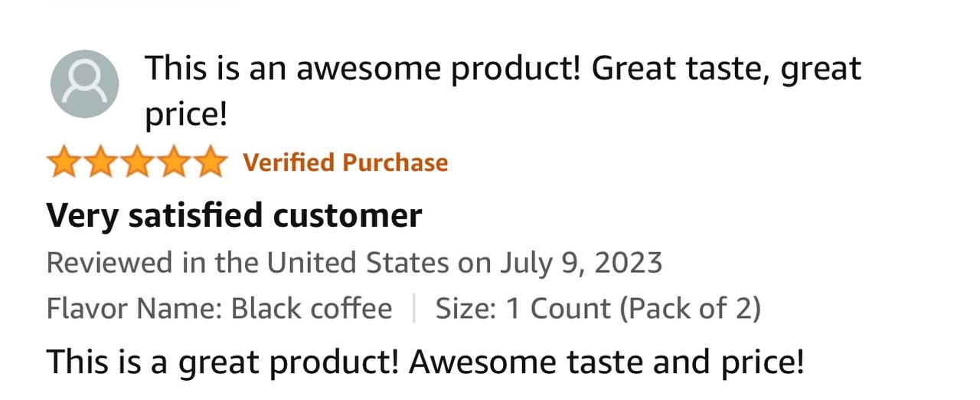The width and height of the screenshot is (980, 400).
Task: Click the 'Reviewed in the United States' line
Action: tap(354, 263)
